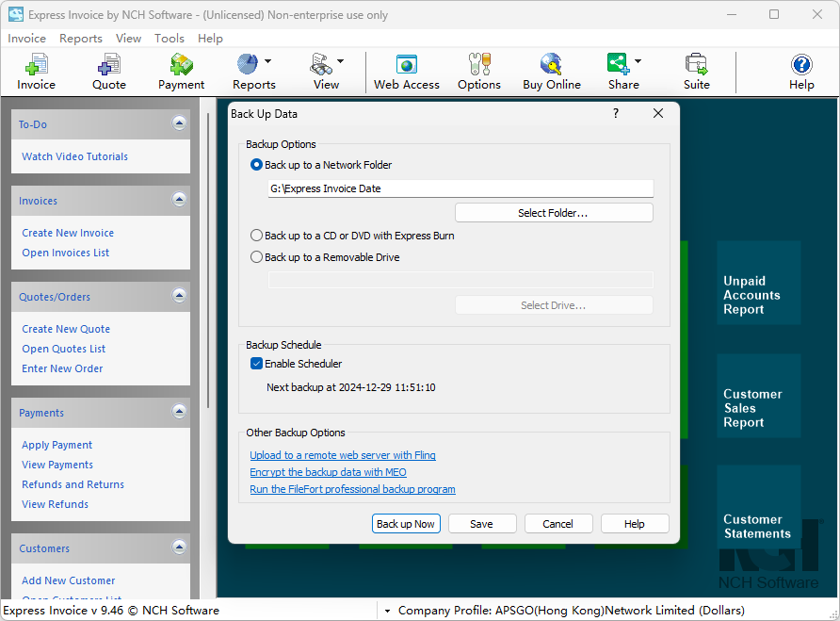Collapse the Quotes/Orders sidebar panel
This screenshot has width=840, height=621.
pos(179,296)
